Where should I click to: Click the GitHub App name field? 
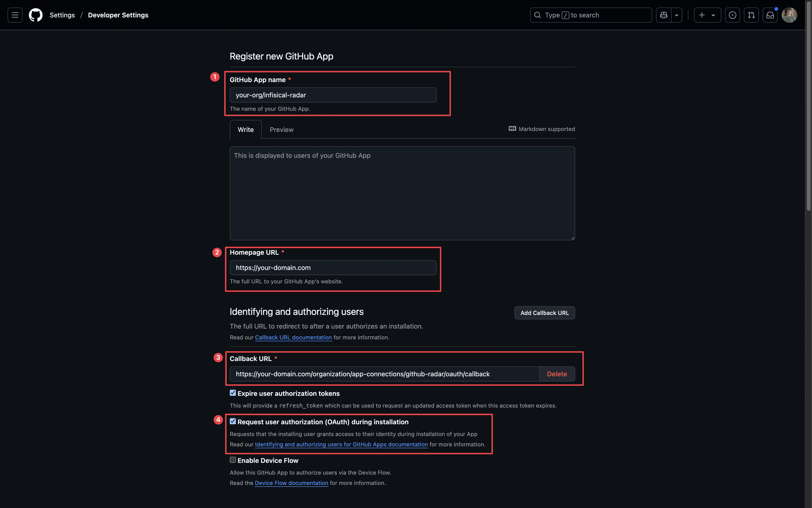(333, 95)
